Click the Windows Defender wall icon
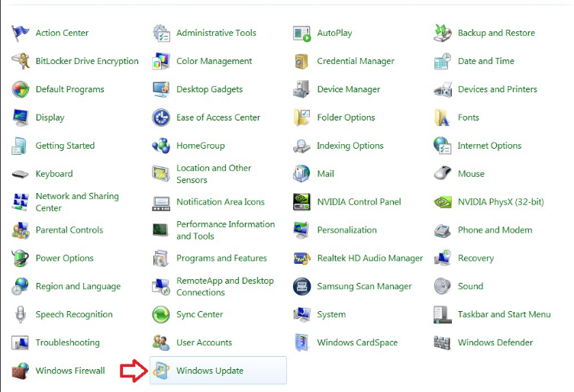This screenshot has height=392, width=574. click(x=442, y=342)
